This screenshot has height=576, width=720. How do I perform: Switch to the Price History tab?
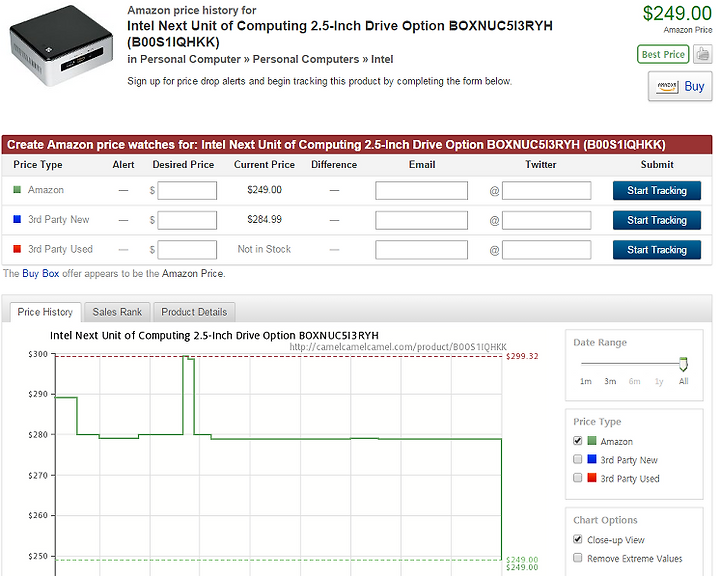click(45, 312)
